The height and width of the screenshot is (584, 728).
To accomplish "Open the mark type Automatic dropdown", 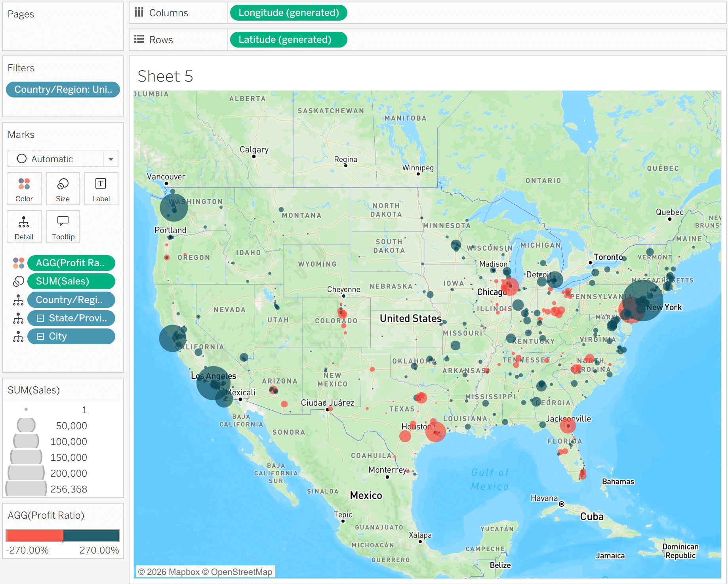I will pos(63,159).
